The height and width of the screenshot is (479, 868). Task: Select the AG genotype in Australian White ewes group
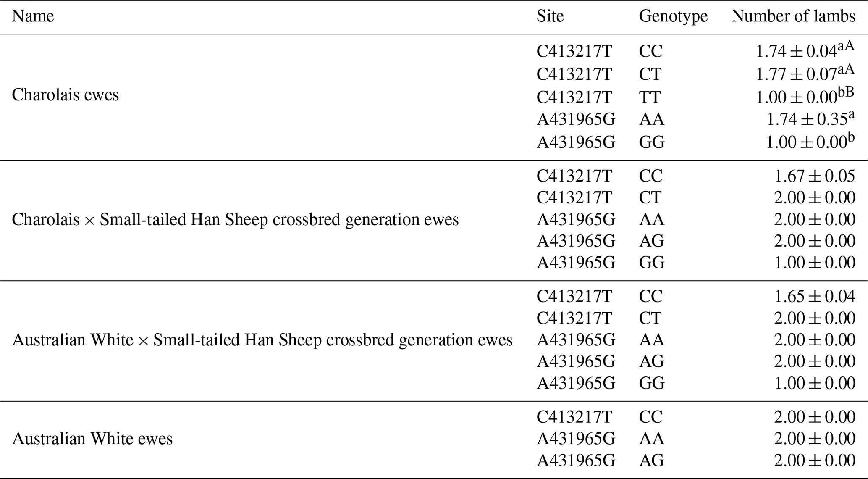[651, 461]
